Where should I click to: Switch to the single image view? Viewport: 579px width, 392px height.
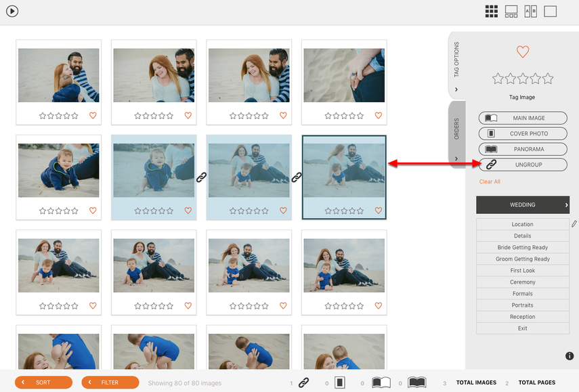(x=550, y=12)
